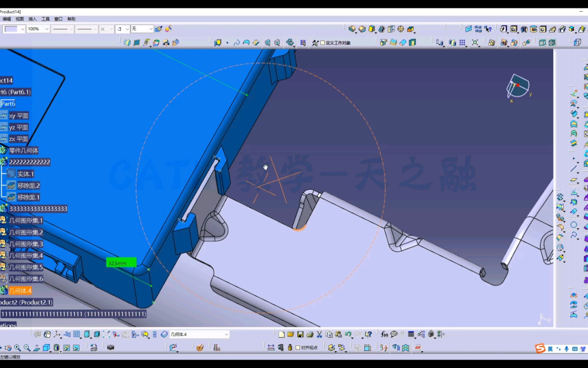Viewport: 588px width, 368px height.
Task: Click the What's This help icon
Action: [368, 334]
